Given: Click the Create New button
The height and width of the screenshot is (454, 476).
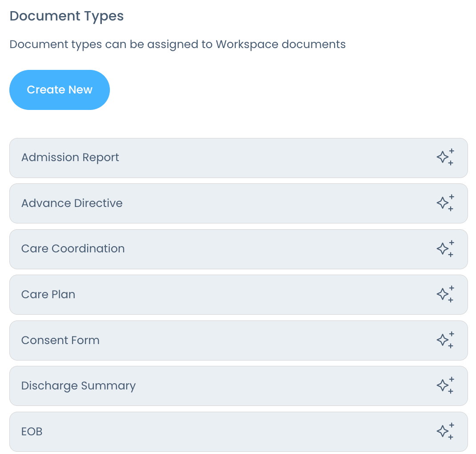Looking at the screenshot, I should 60,90.
